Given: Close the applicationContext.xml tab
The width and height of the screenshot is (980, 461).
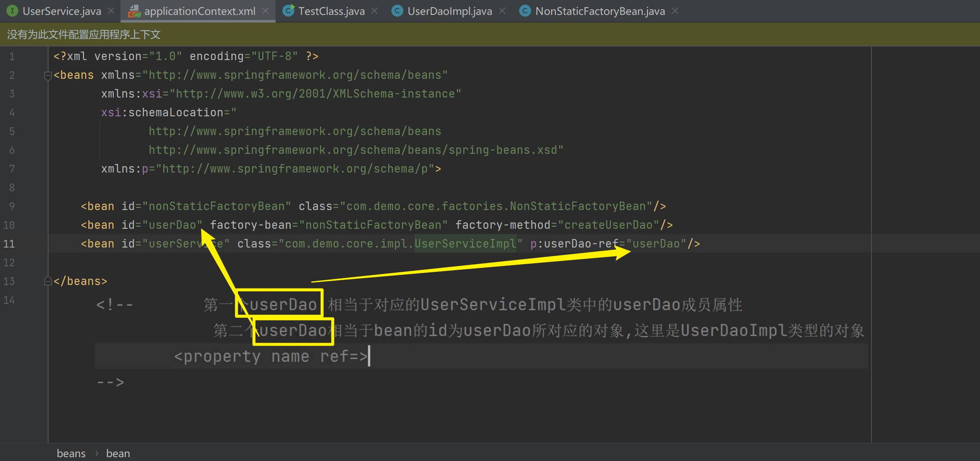Looking at the screenshot, I should tap(265, 11).
